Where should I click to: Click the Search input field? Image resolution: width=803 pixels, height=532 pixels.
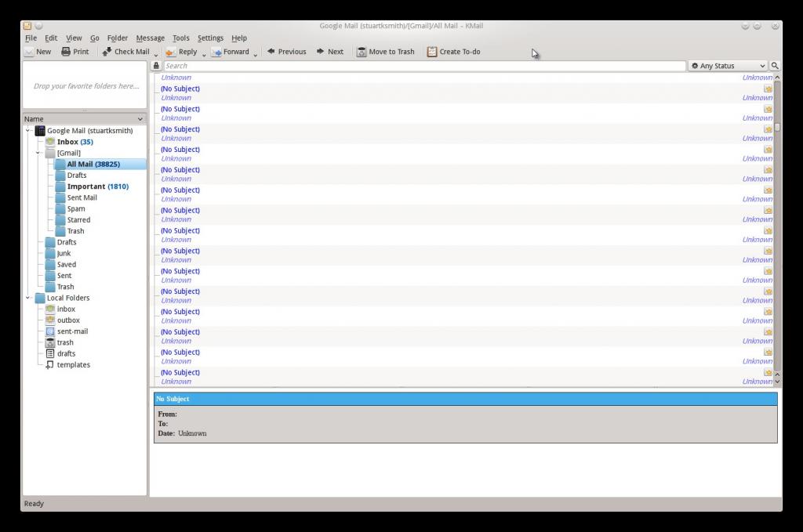(423, 66)
